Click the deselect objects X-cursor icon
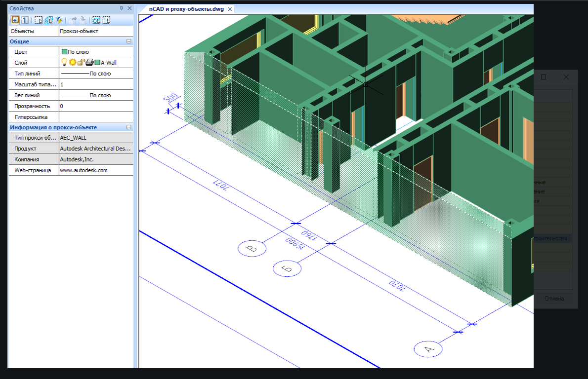The height and width of the screenshot is (379, 588). 107,20
